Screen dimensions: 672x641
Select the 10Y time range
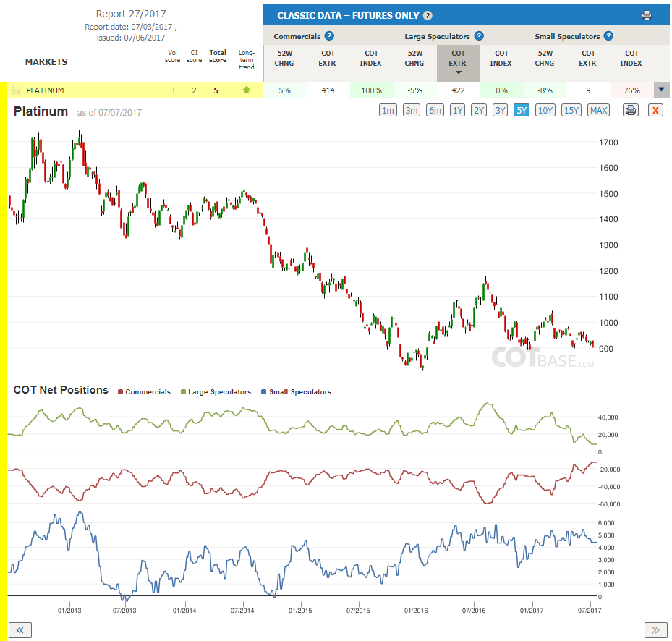(x=545, y=110)
